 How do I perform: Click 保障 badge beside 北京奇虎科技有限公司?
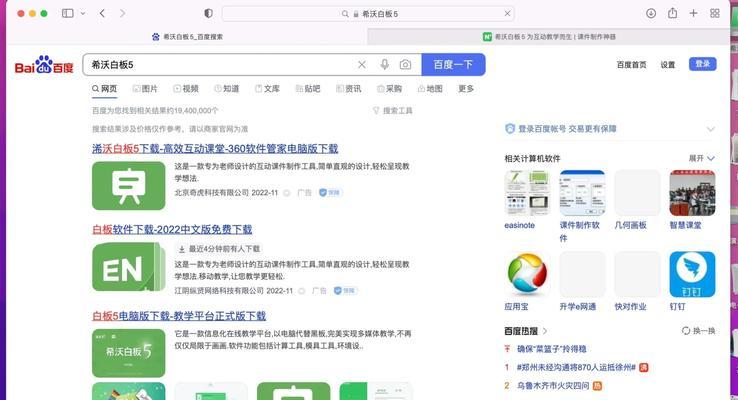coord(330,192)
